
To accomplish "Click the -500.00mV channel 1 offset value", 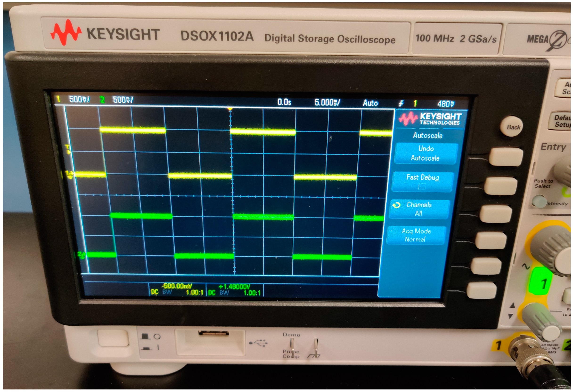I will [x=176, y=286].
